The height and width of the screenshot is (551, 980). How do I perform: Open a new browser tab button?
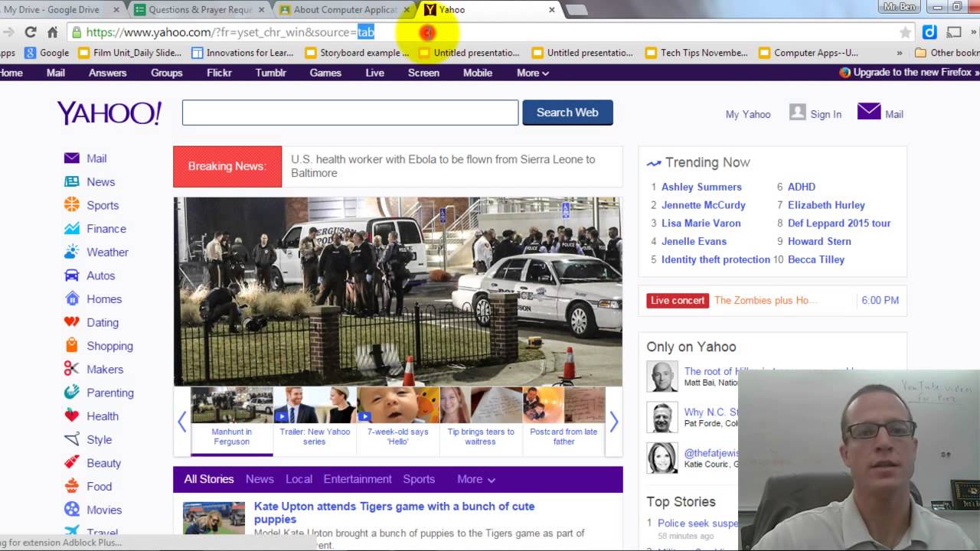(577, 10)
